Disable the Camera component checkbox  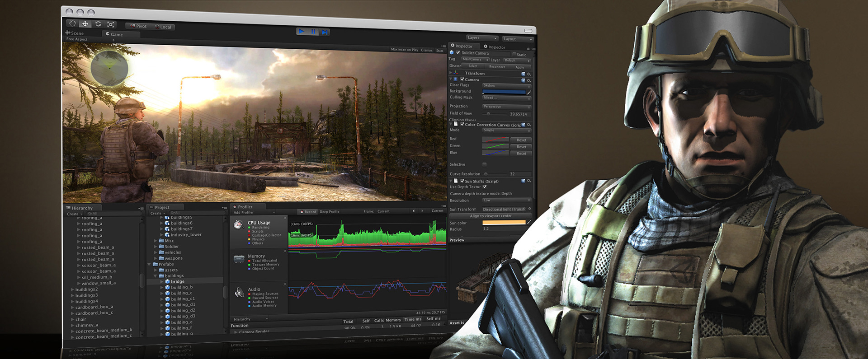click(x=462, y=79)
